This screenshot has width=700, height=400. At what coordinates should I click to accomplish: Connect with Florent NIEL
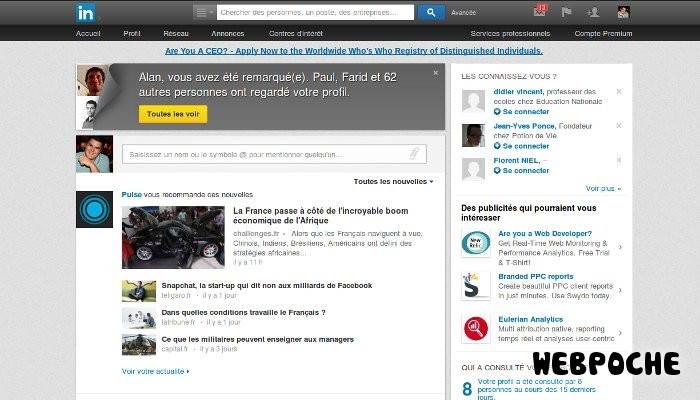point(521,171)
